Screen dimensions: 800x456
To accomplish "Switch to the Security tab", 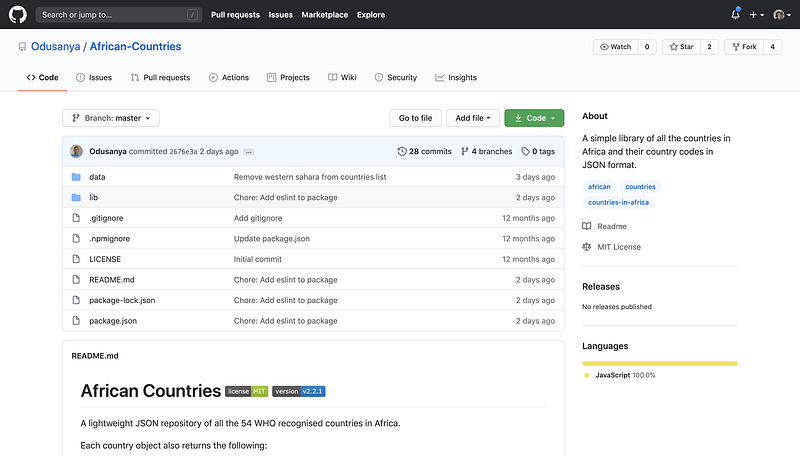I will 395,78.
